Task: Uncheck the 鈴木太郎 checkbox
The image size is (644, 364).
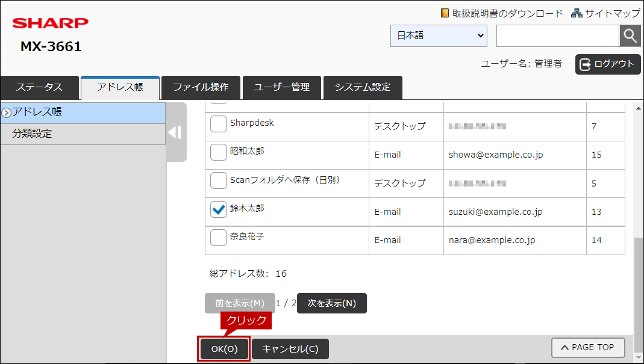Action: 219,209
